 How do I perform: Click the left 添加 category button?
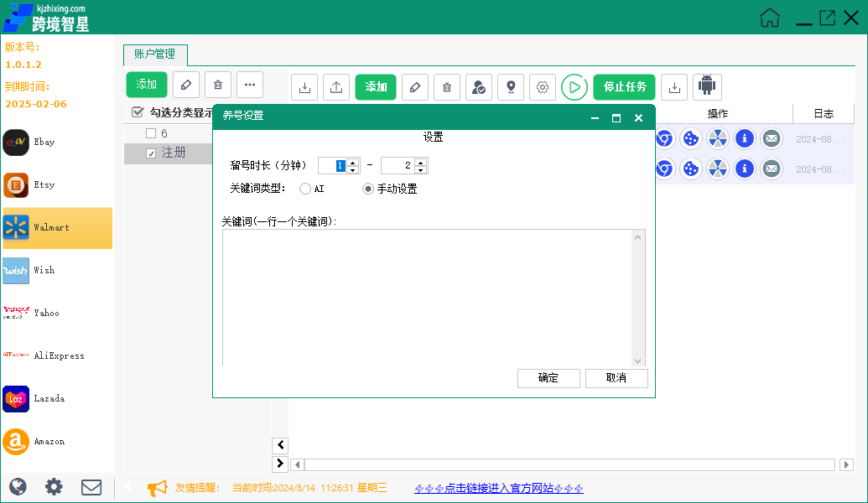(x=147, y=84)
